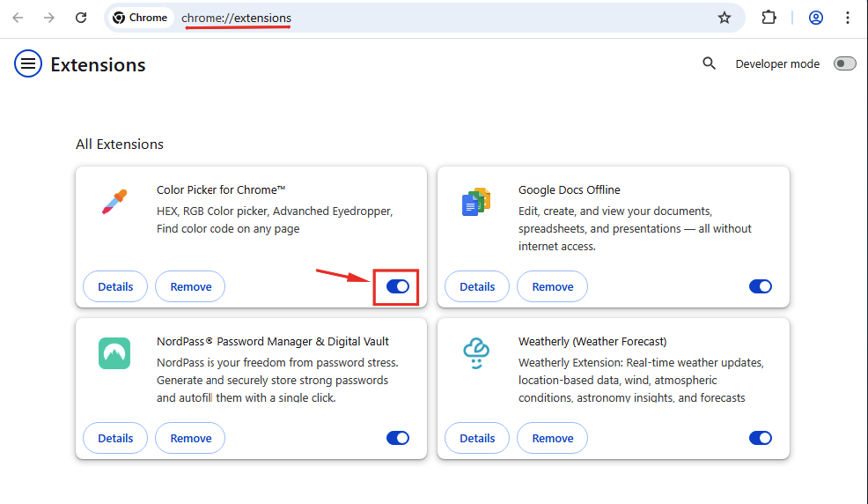Remove the Color Picker for Chrome extension
Viewport: 868px width, 504px height.
pyautogui.click(x=190, y=286)
